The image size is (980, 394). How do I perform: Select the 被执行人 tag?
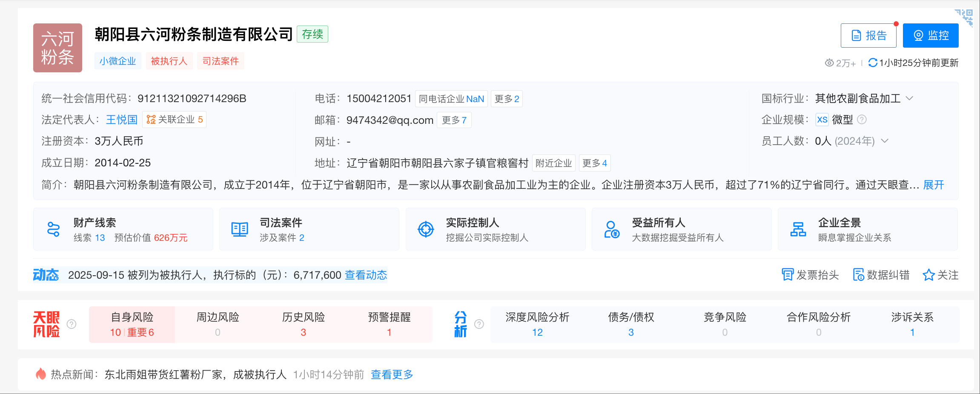[169, 61]
